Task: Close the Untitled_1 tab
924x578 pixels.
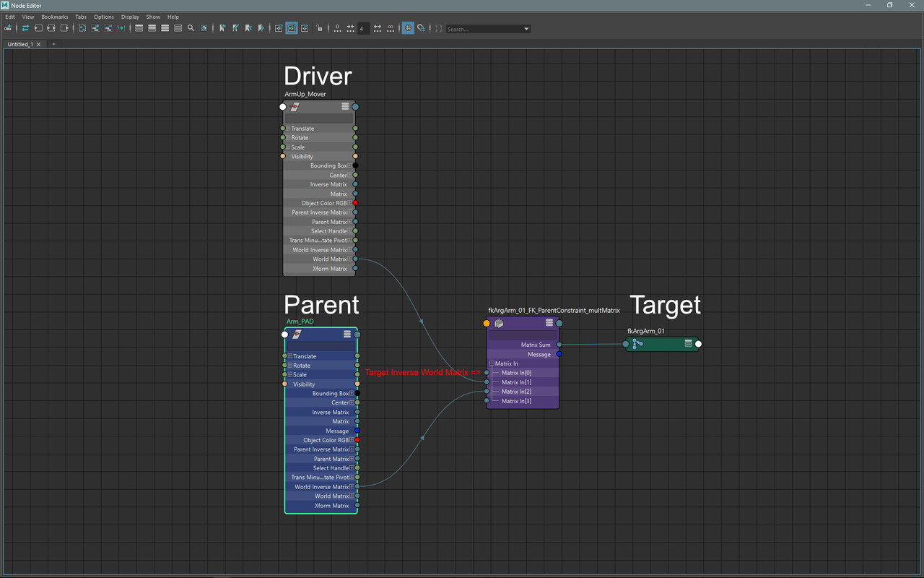Action: click(x=39, y=44)
